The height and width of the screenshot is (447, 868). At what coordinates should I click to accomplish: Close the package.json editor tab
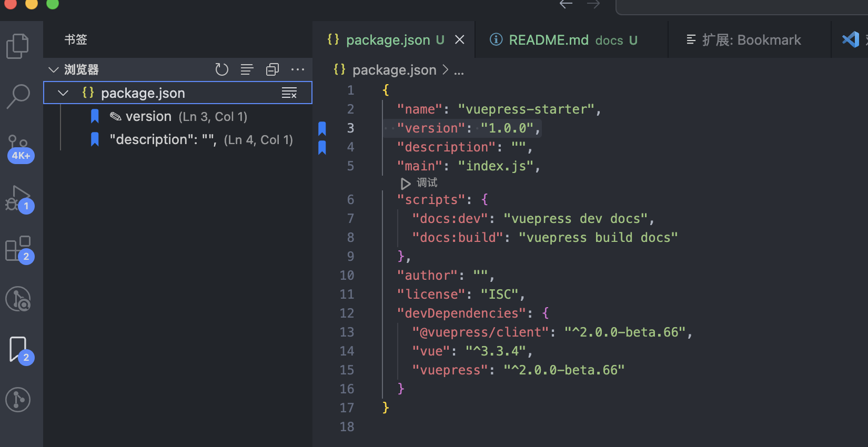[x=460, y=40]
